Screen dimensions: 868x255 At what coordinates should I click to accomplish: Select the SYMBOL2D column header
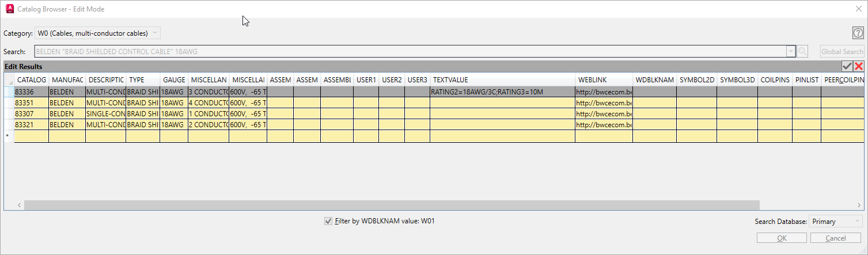click(697, 80)
